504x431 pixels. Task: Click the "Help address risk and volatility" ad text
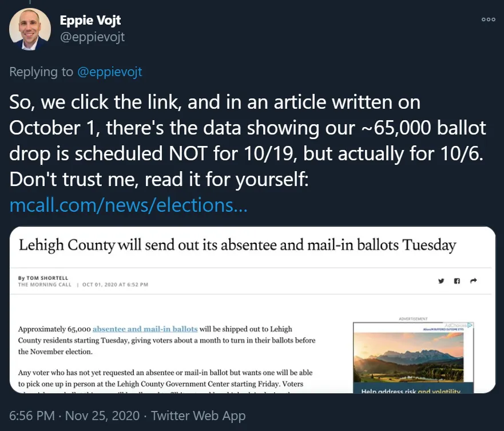pyautogui.click(x=410, y=390)
